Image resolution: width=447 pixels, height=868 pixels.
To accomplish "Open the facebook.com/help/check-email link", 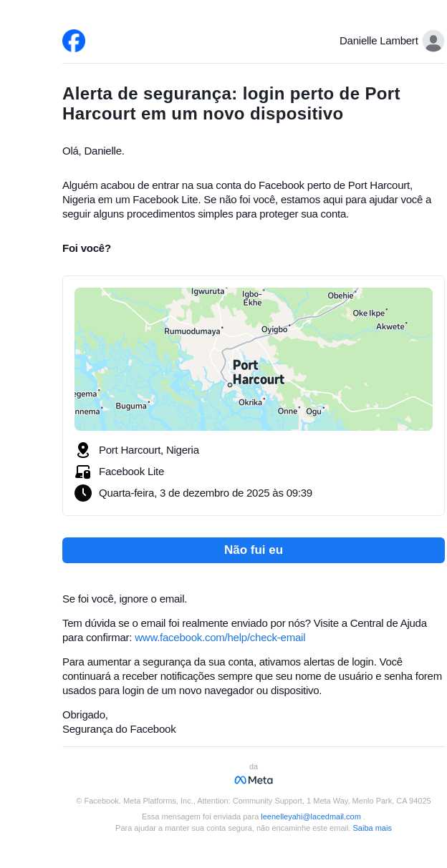I will (220, 638).
